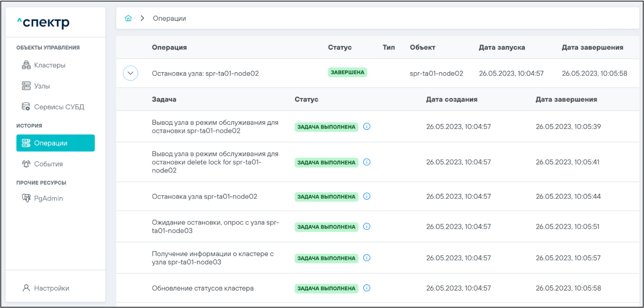Show info for Остановка узла spr-ta01-node02 task
Viewport: 644px width, 308px height.
(367, 197)
